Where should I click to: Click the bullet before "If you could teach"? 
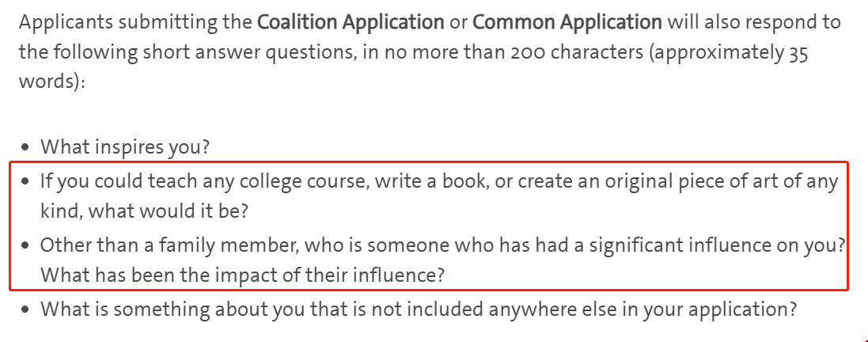click(x=25, y=182)
